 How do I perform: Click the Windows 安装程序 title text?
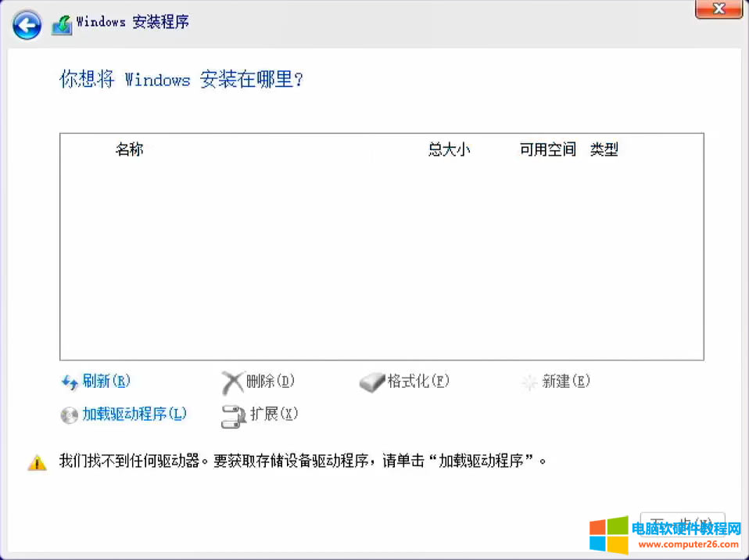(x=133, y=22)
